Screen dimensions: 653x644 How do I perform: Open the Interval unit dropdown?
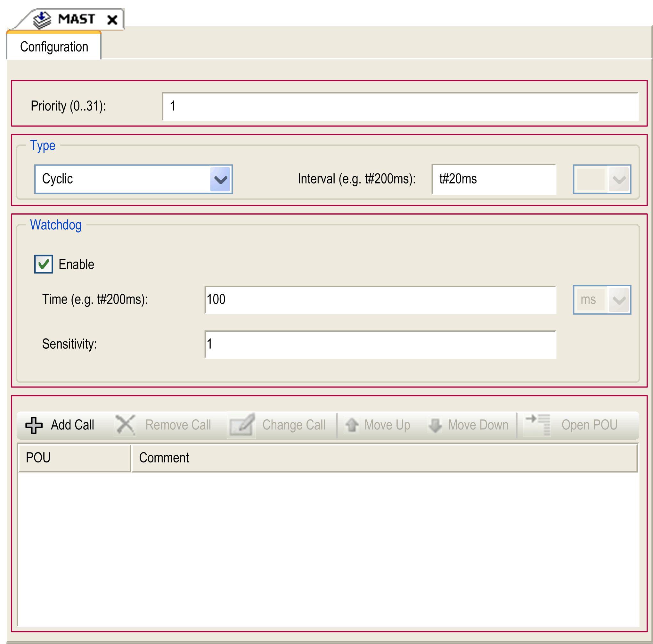(619, 179)
